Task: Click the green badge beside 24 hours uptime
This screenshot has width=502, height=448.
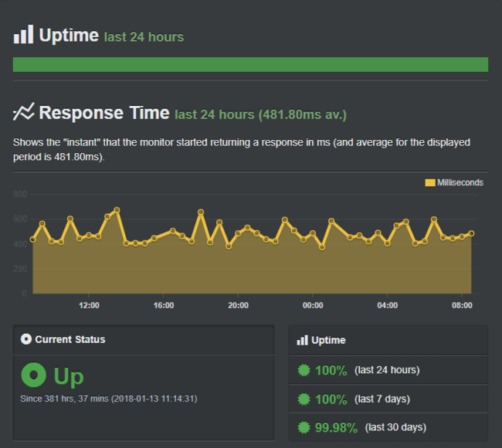Action: (x=304, y=370)
